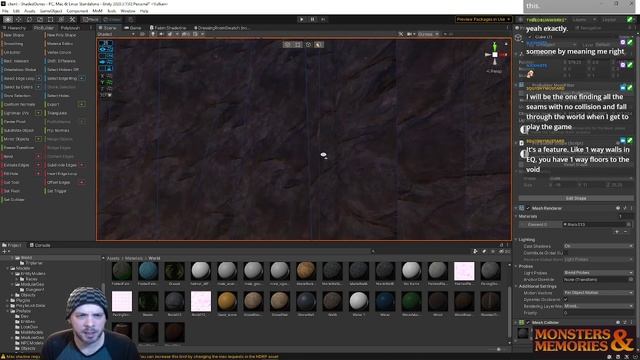Screen dimensions: 640x360
Task: Click the Step forward button in the toolbar
Action: (x=323, y=19)
